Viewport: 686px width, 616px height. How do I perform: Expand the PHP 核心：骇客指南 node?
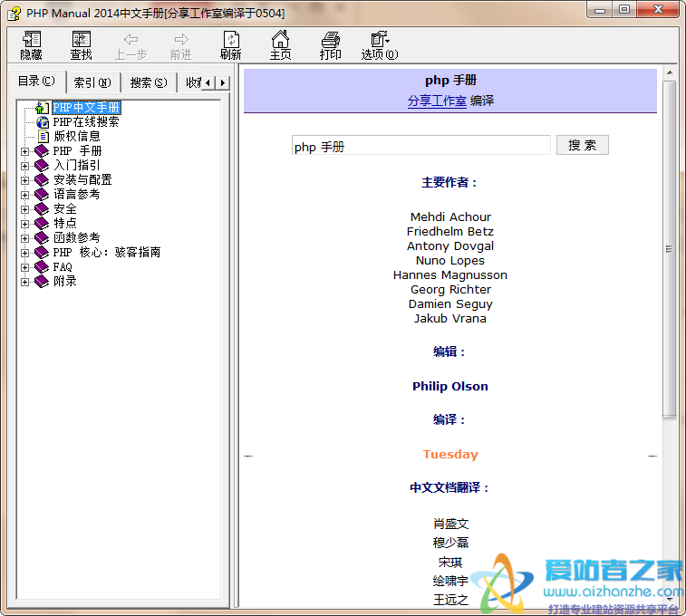(x=25, y=253)
